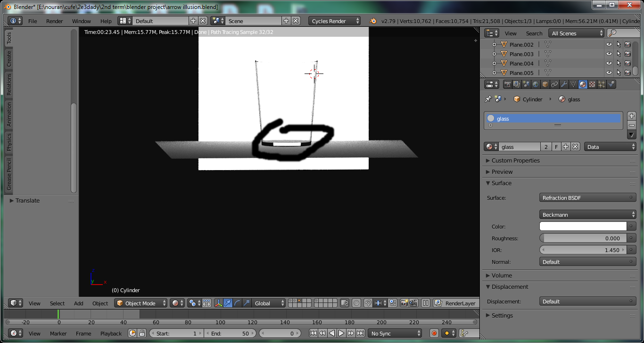Open the Cycles Render engine dropdown
The width and height of the screenshot is (644, 343).
(335, 21)
